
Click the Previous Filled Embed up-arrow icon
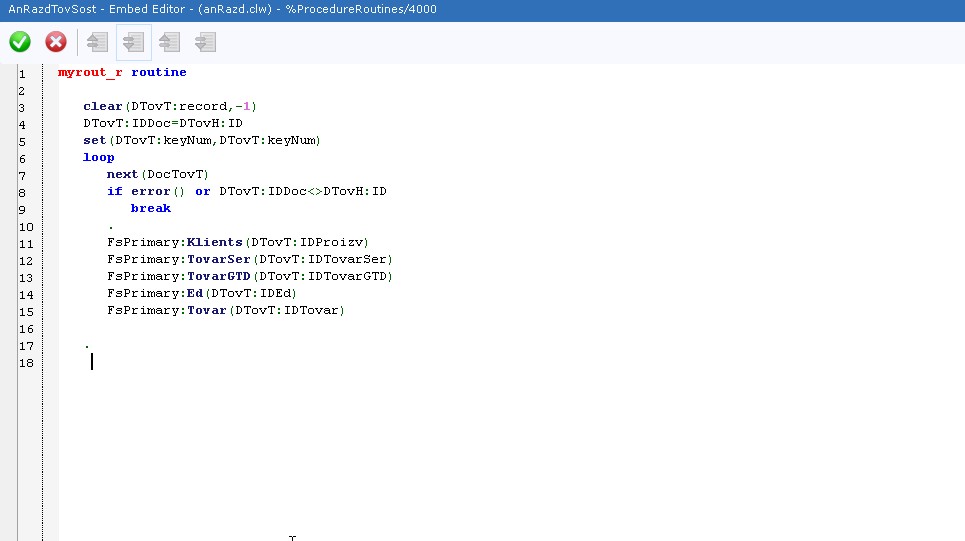[169, 42]
